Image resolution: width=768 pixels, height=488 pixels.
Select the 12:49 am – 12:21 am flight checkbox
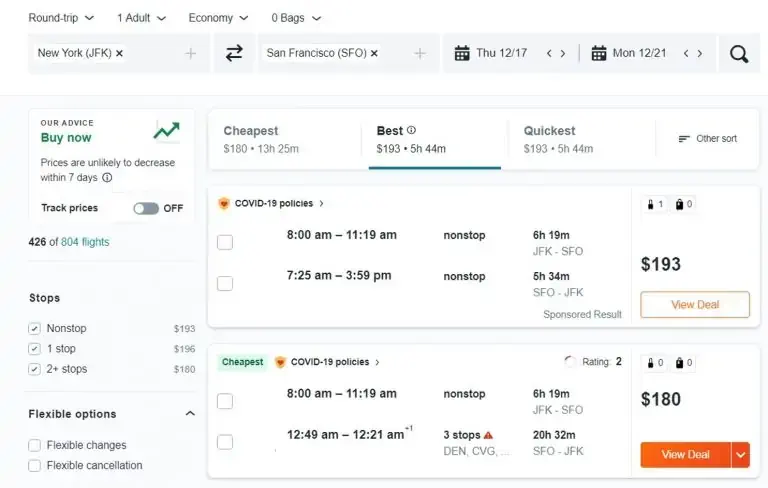pos(225,442)
